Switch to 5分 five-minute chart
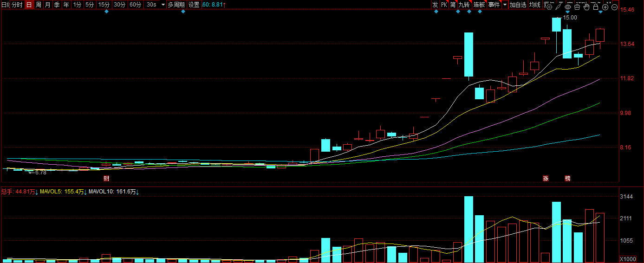The width and height of the screenshot is (644, 263). tap(89, 5)
